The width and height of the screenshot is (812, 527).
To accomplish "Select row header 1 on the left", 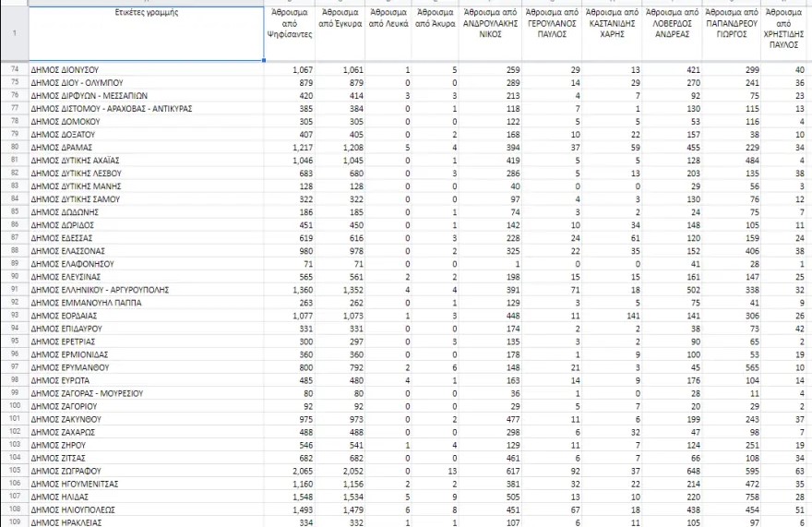I will (14, 34).
